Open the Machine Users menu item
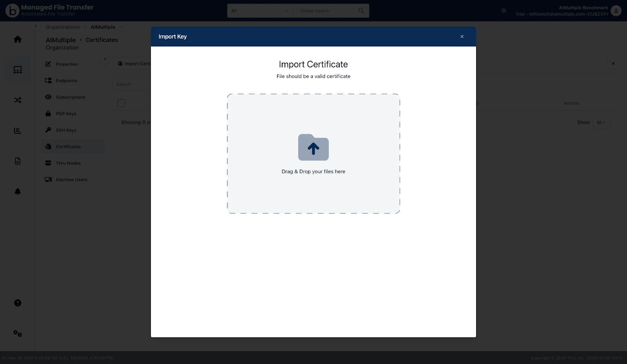627x364 pixels. [72, 179]
